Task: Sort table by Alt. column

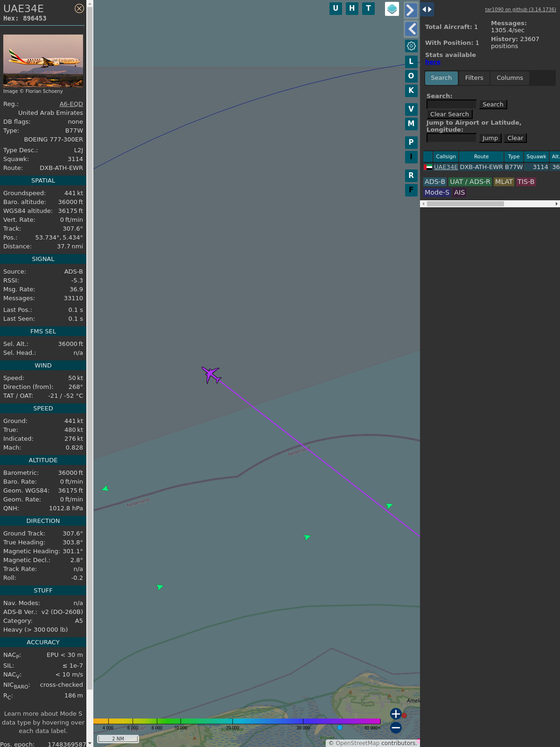Action: (x=555, y=157)
